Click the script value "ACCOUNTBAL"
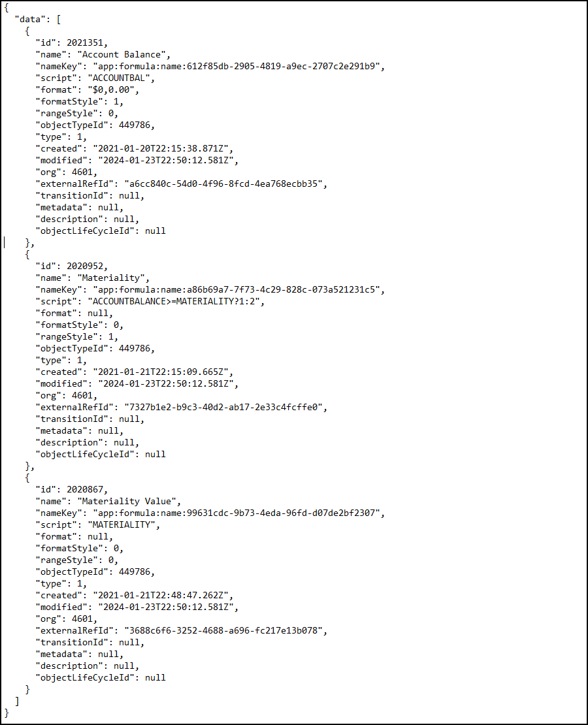The width and height of the screenshot is (588, 725). [x=119, y=78]
